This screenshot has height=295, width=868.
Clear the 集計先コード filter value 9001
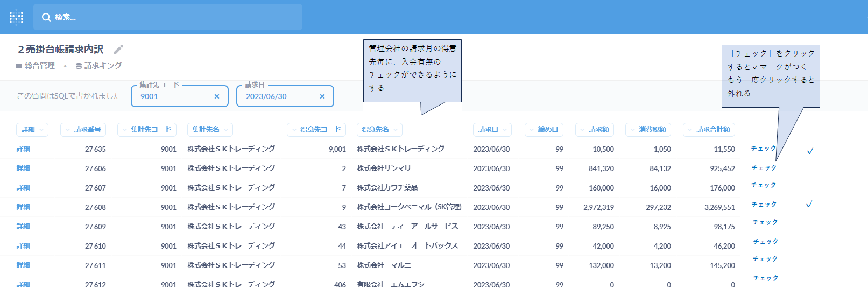pyautogui.click(x=217, y=96)
